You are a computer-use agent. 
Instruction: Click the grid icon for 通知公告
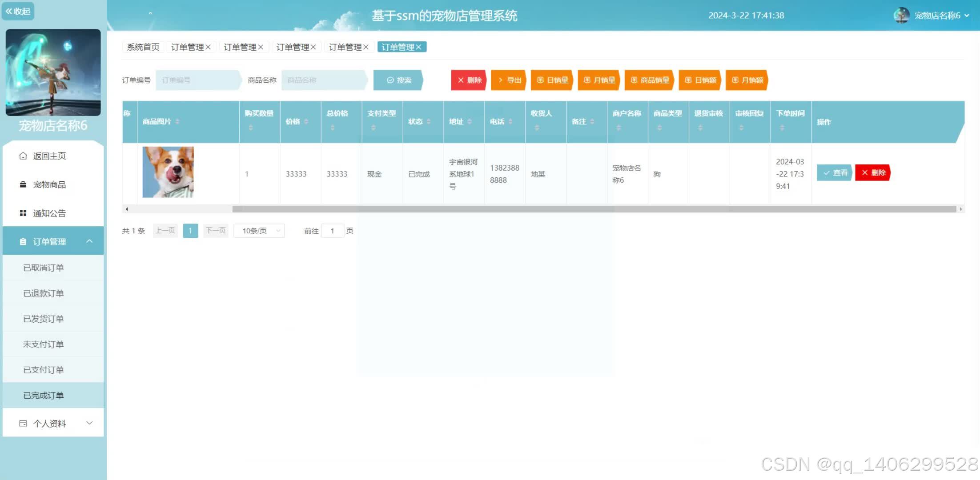tap(23, 213)
